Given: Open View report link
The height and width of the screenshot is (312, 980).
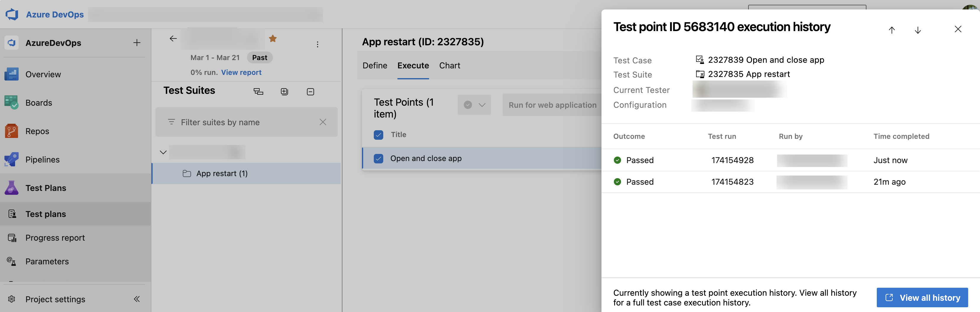Looking at the screenshot, I should [241, 72].
